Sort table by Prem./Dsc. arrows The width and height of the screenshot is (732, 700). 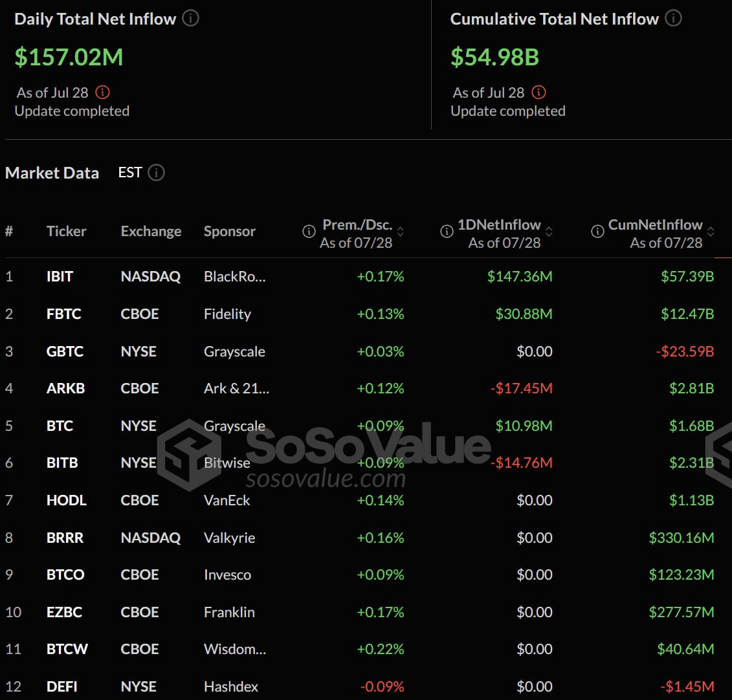coord(400,232)
